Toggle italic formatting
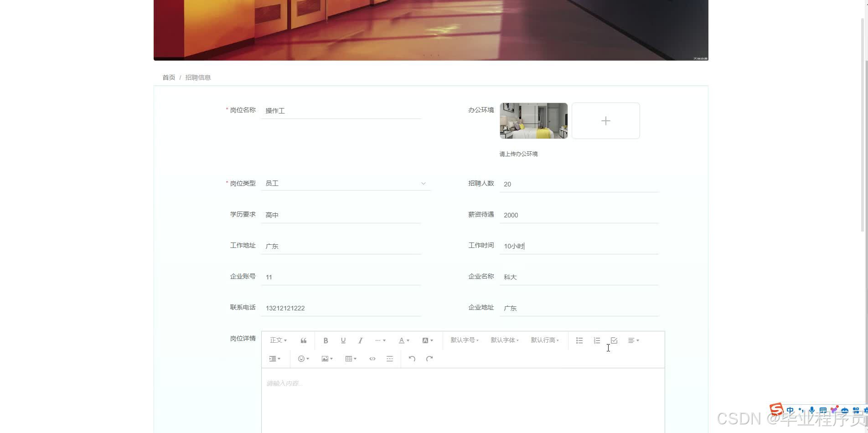This screenshot has height=433, width=868. pyautogui.click(x=361, y=340)
